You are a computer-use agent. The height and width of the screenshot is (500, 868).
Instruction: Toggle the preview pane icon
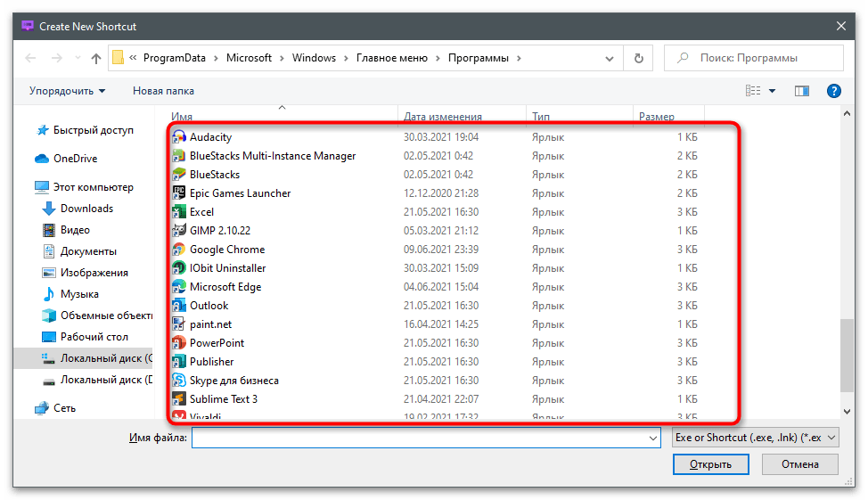pyautogui.click(x=801, y=91)
